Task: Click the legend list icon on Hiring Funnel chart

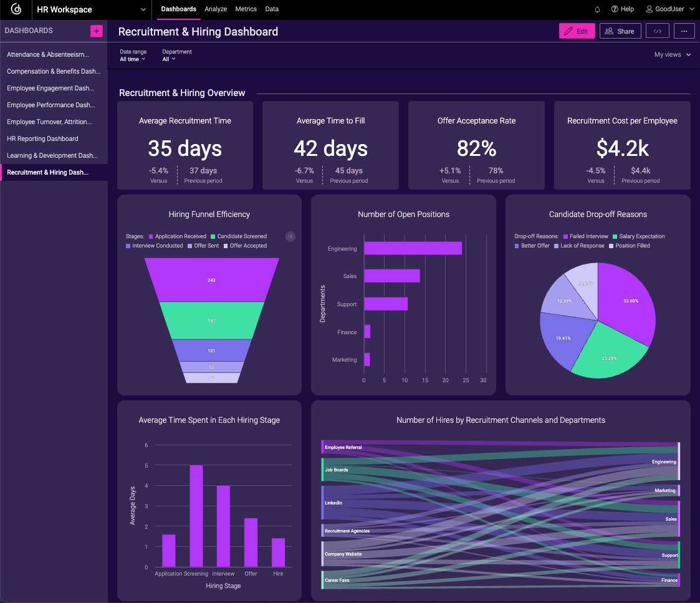Action: pos(290,236)
